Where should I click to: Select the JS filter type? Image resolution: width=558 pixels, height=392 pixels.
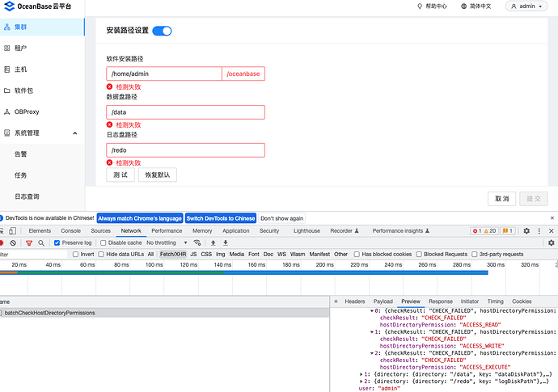point(193,254)
